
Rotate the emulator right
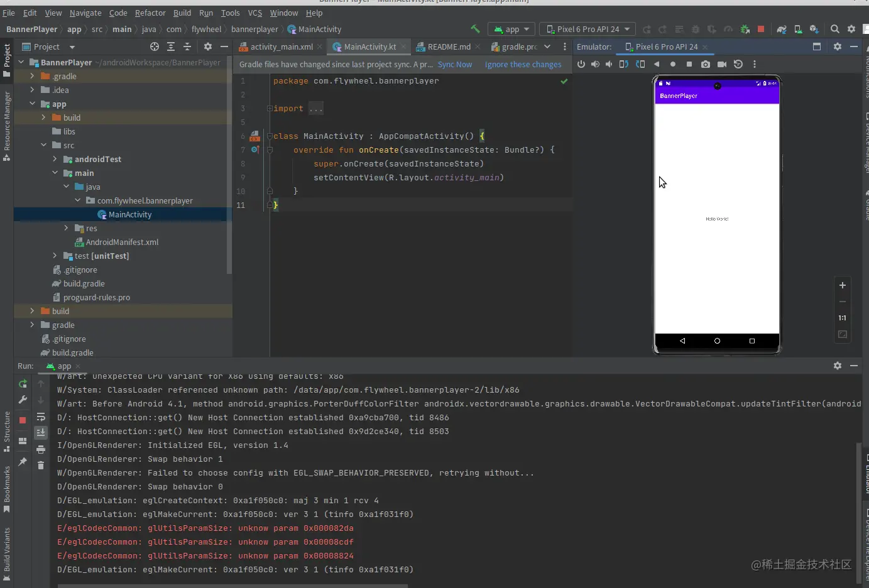tap(640, 64)
